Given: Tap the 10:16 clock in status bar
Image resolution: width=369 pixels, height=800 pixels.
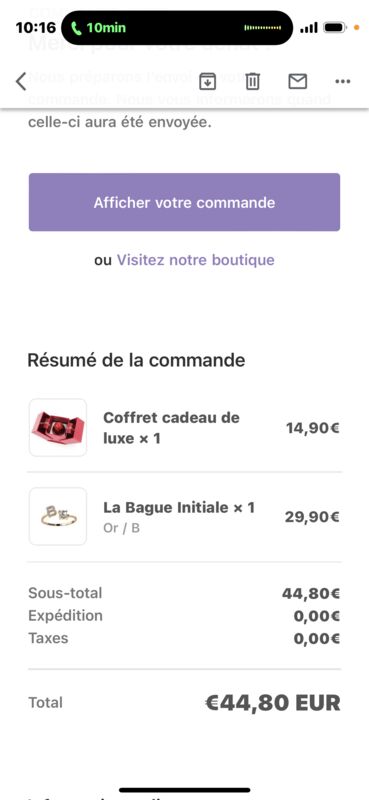Looking at the screenshot, I should (36, 28).
